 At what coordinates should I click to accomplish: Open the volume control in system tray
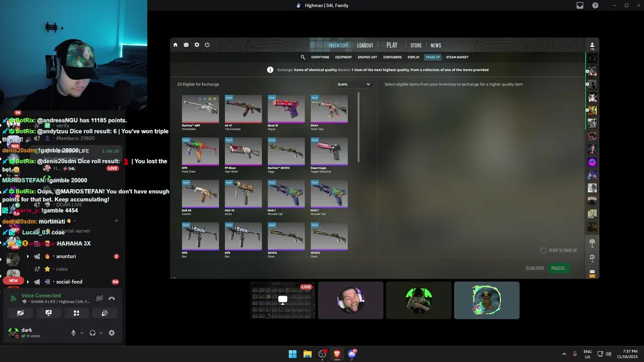coord(608,354)
